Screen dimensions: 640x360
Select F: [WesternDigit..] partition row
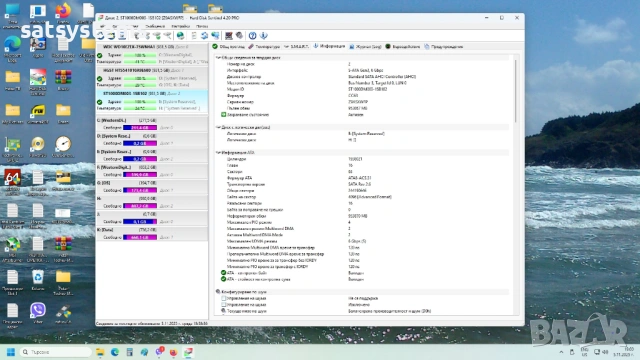[x=152, y=171]
